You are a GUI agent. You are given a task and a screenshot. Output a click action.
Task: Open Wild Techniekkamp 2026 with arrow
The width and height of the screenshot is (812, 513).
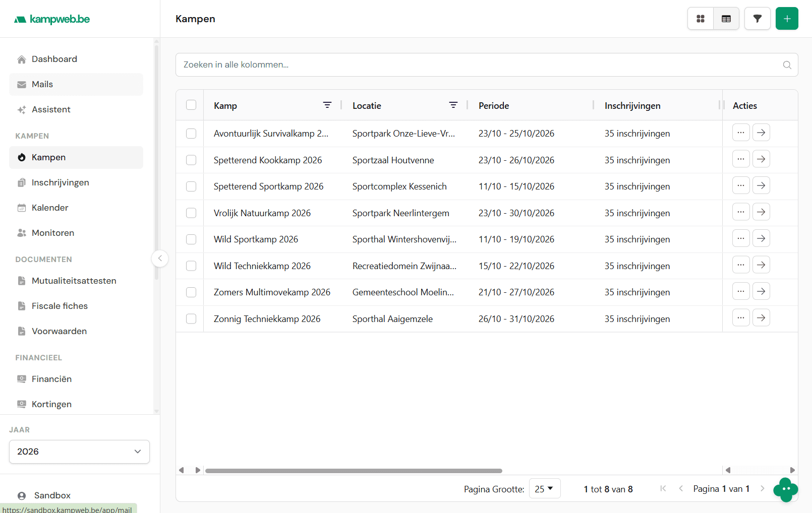tap(761, 265)
